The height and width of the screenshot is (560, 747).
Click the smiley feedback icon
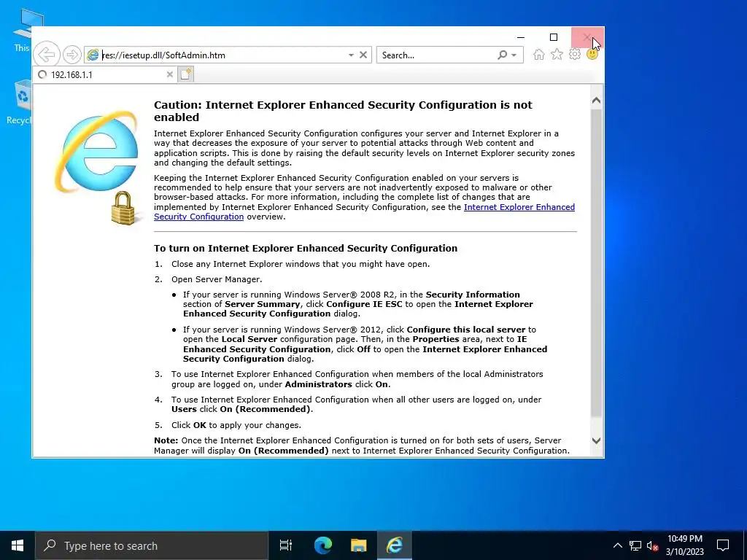(592, 54)
